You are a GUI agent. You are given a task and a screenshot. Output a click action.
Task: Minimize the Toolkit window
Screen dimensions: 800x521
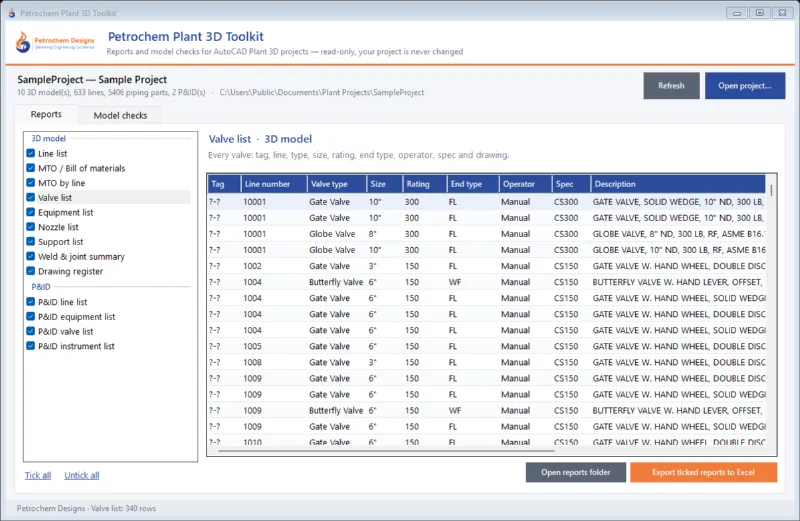pos(737,13)
